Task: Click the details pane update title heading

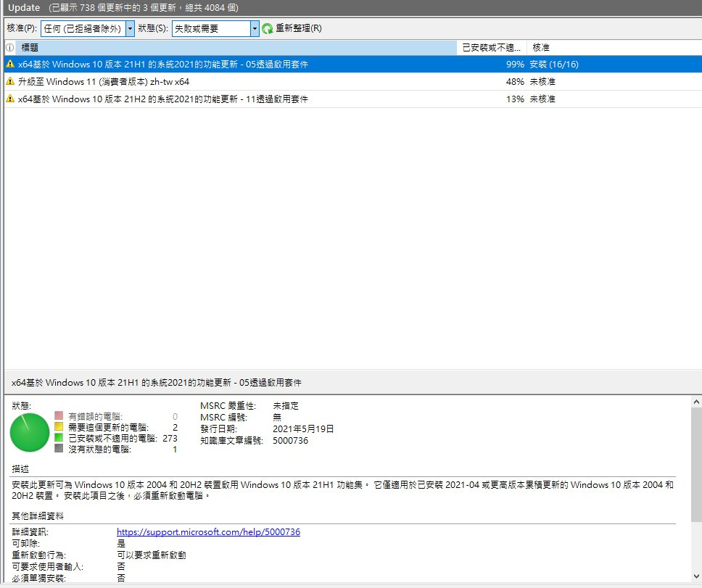Action: tap(156, 383)
